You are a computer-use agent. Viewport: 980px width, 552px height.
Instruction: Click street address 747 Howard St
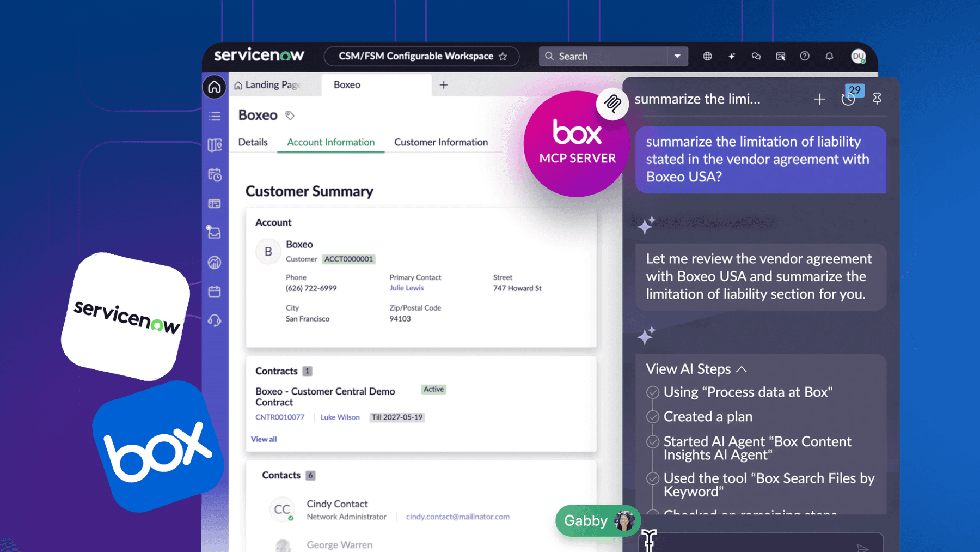click(517, 288)
